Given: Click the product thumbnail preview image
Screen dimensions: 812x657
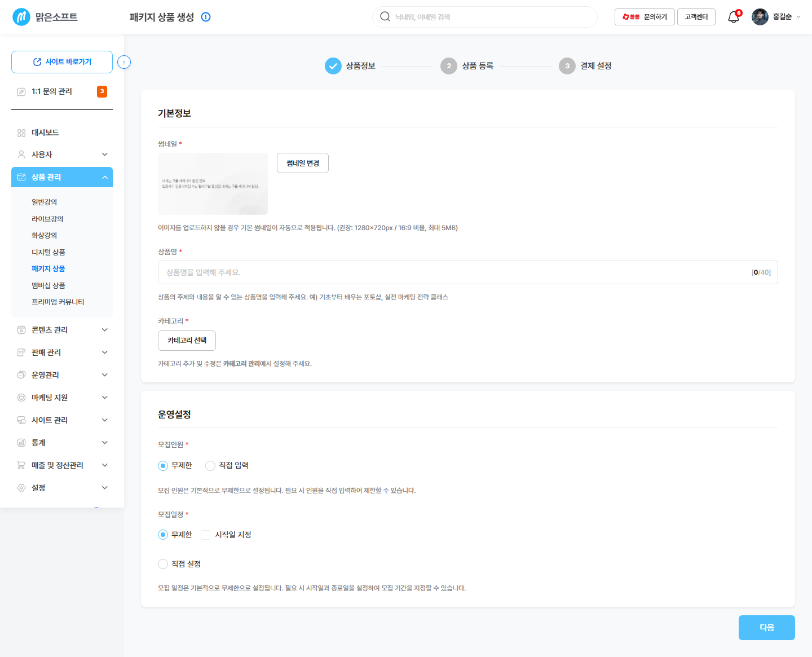Looking at the screenshot, I should pyautogui.click(x=213, y=184).
